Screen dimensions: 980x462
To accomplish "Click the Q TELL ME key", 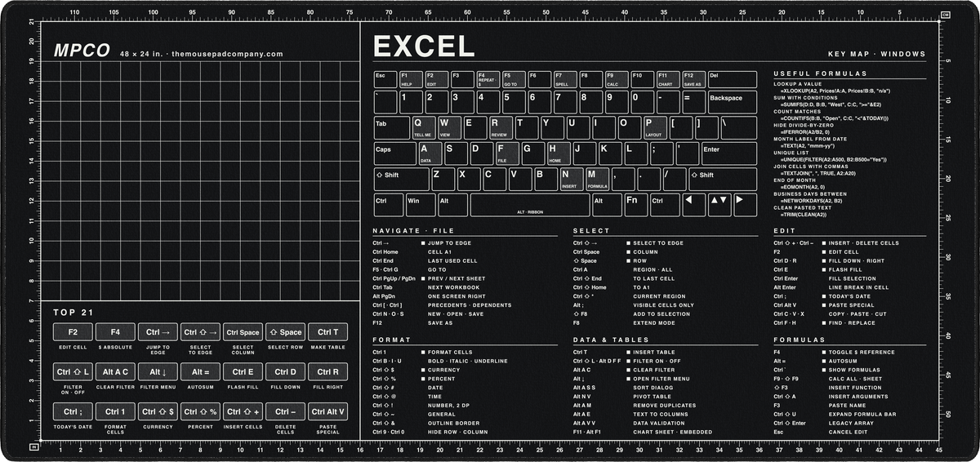I will [x=423, y=128].
